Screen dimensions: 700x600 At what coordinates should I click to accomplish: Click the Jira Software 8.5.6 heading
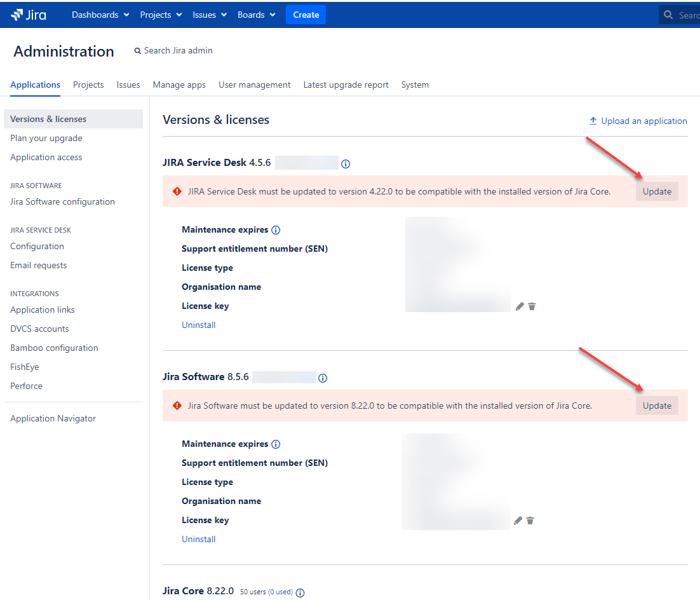(206, 377)
